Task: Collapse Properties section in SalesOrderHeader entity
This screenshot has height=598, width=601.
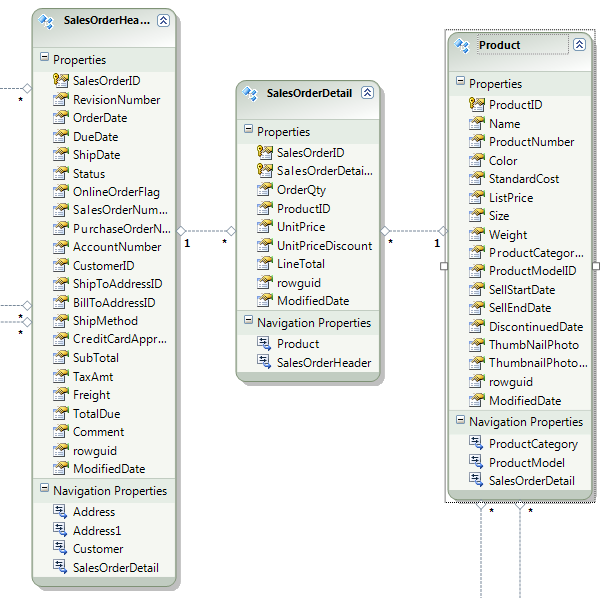Action: 44,57
